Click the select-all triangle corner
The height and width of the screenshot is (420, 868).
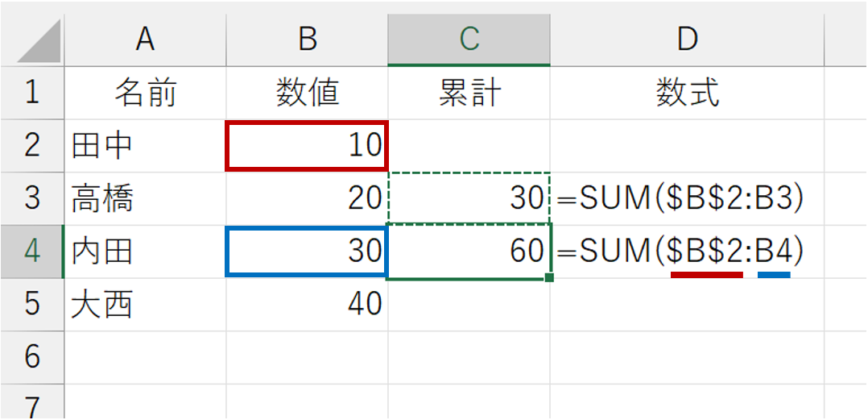39,42
